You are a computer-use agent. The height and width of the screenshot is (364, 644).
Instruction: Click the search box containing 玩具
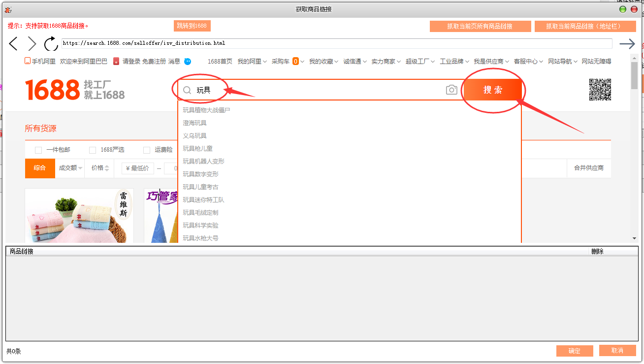pyautogui.click(x=320, y=90)
